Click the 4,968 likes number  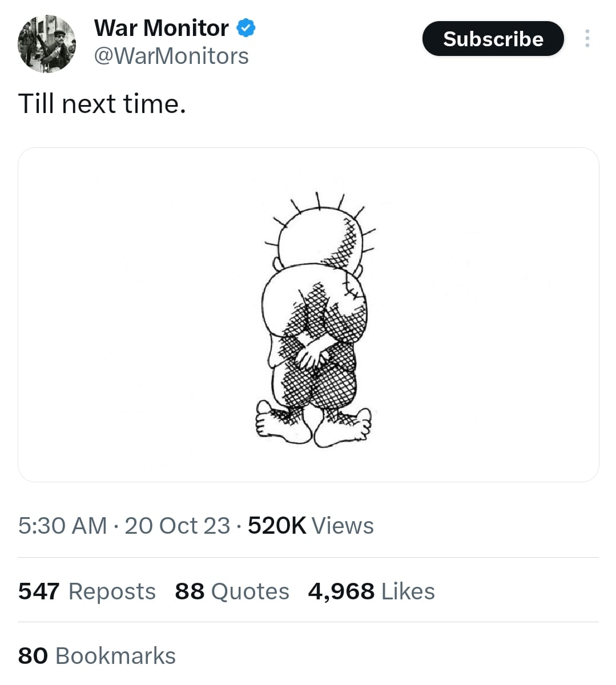click(x=341, y=591)
